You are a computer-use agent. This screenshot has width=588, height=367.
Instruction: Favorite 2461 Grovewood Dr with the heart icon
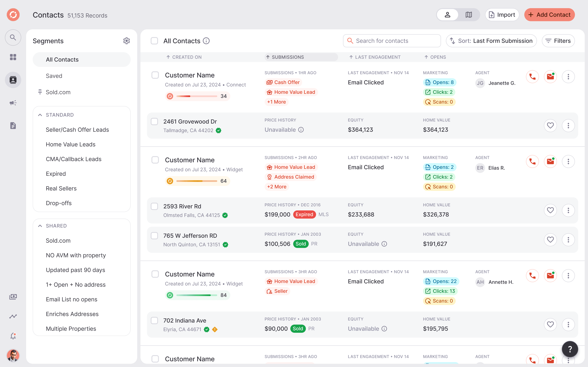(550, 125)
